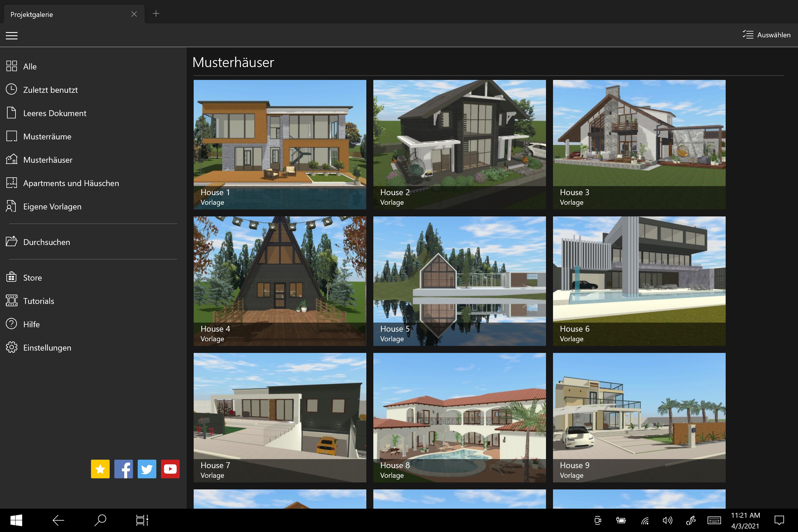The height and width of the screenshot is (532, 798).
Task: Show the Musterräume category
Action: pos(47,136)
